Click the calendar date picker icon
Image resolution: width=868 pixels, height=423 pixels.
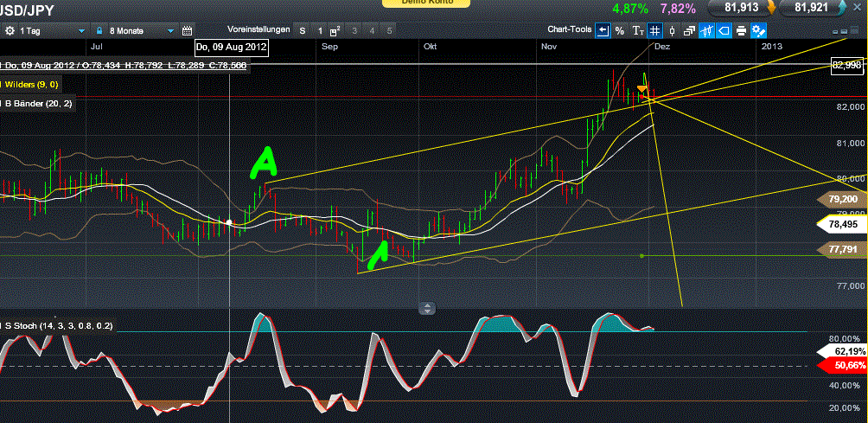[x=187, y=30]
